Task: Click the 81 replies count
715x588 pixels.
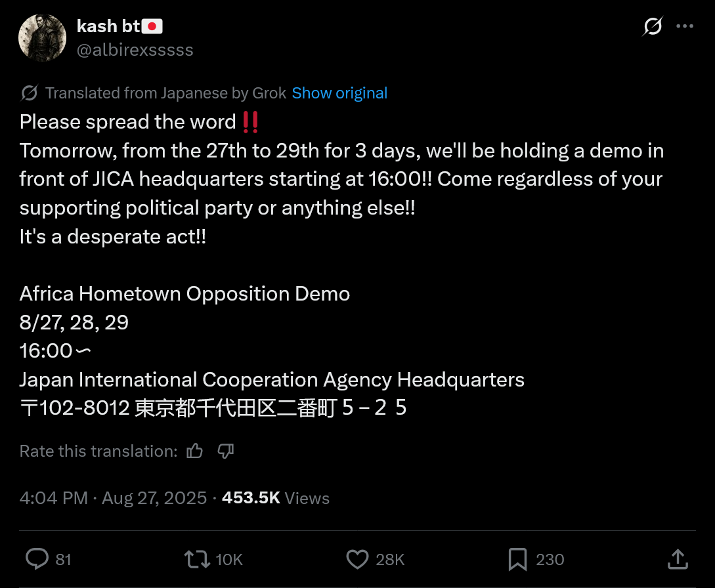Action: 64,559
